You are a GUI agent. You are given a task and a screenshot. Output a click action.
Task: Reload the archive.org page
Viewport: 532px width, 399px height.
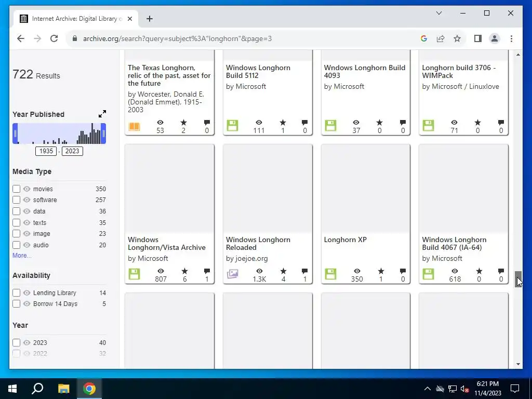(54, 38)
